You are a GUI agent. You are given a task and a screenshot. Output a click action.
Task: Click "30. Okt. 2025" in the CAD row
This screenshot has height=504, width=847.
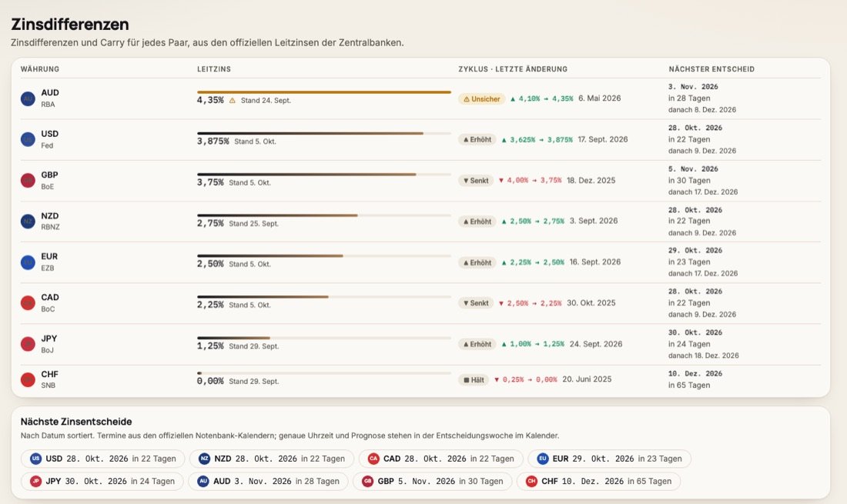[x=591, y=302]
